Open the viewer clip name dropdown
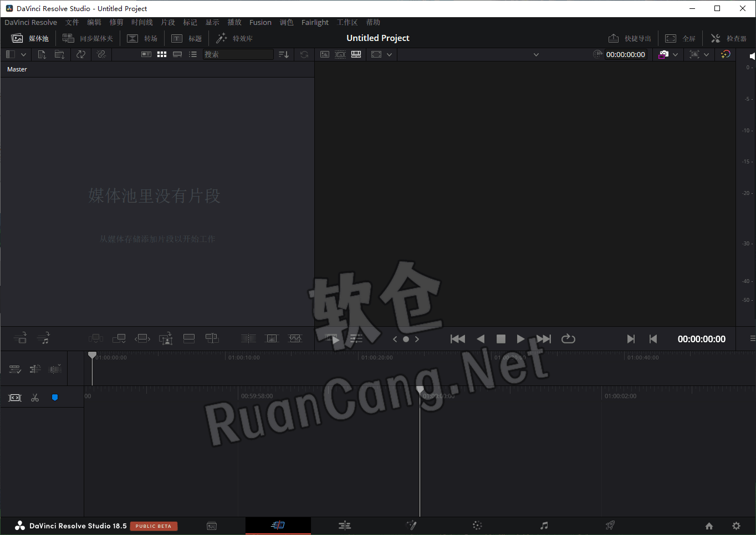Screen dimensions: 756x535 pos(536,54)
